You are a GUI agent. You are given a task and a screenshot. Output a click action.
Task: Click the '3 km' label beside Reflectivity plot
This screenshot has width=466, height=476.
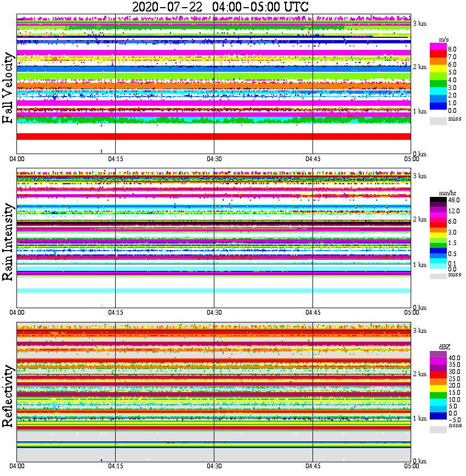pyautogui.click(x=420, y=330)
